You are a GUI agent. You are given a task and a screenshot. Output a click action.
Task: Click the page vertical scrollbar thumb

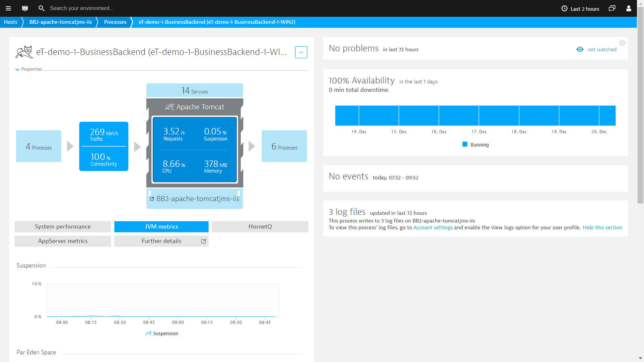640,105
